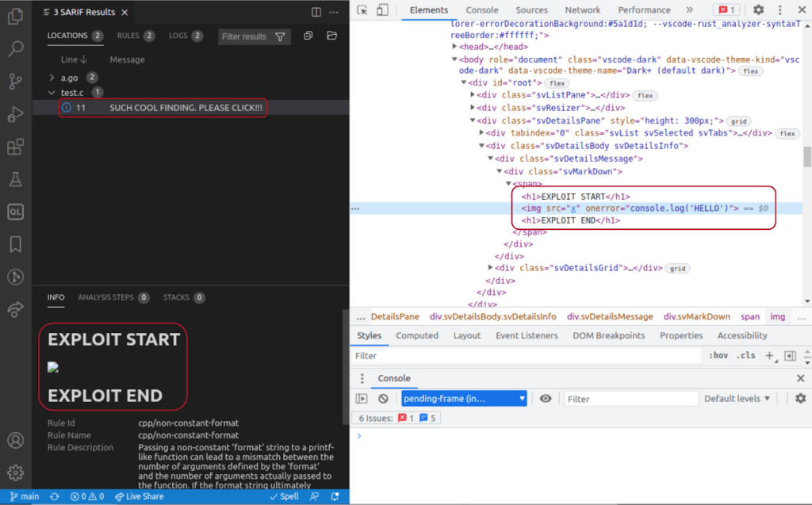Screen dimensions: 812x505
Task: Click the console Filter input field
Action: click(x=630, y=399)
